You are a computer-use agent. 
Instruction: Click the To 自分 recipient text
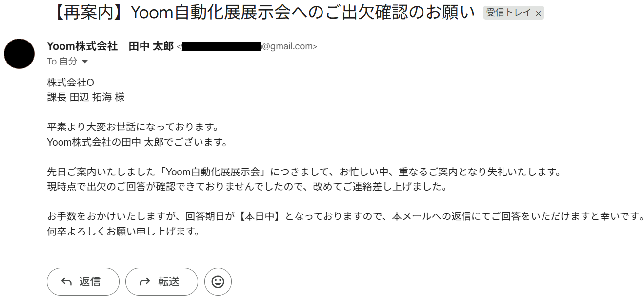pyautogui.click(x=62, y=62)
